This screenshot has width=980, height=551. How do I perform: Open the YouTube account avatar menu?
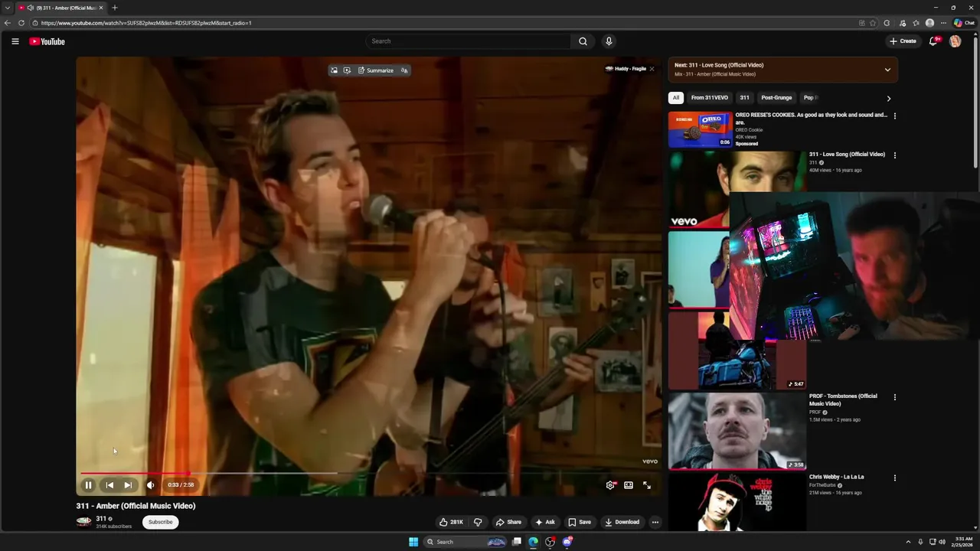coord(955,41)
